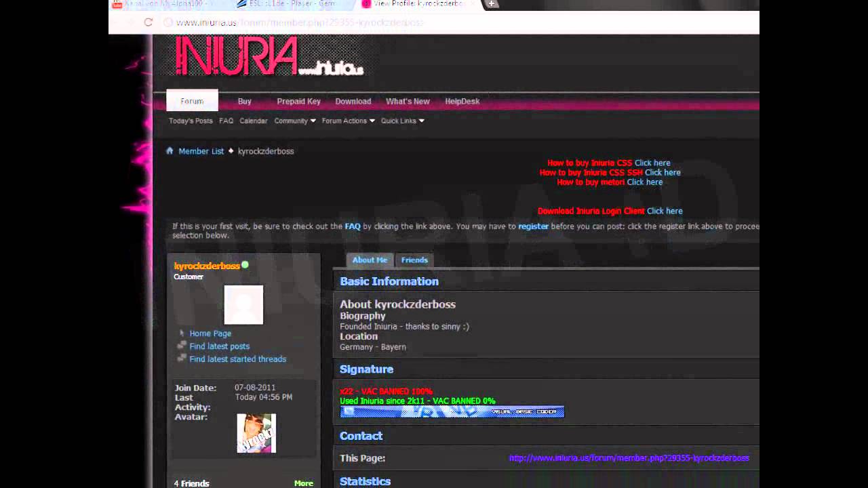Click the Statistics section header
The image size is (868, 488).
coord(366,481)
